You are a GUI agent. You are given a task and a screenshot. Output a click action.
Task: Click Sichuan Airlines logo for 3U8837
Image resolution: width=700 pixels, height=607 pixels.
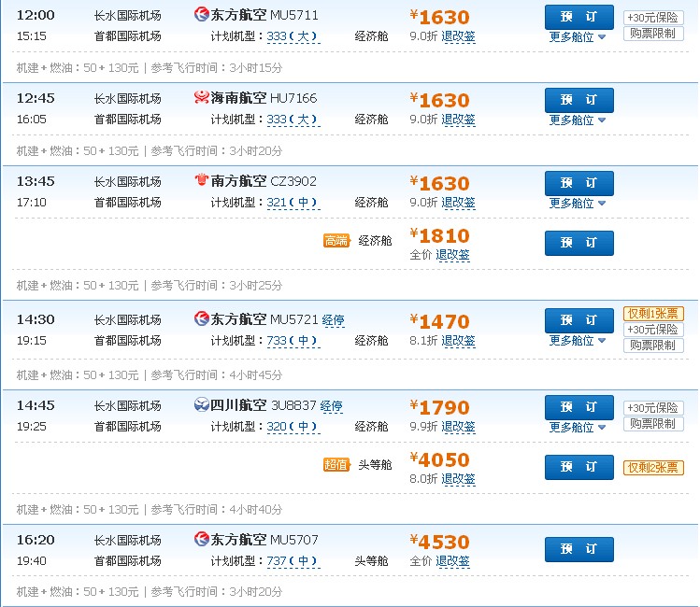[201, 405]
